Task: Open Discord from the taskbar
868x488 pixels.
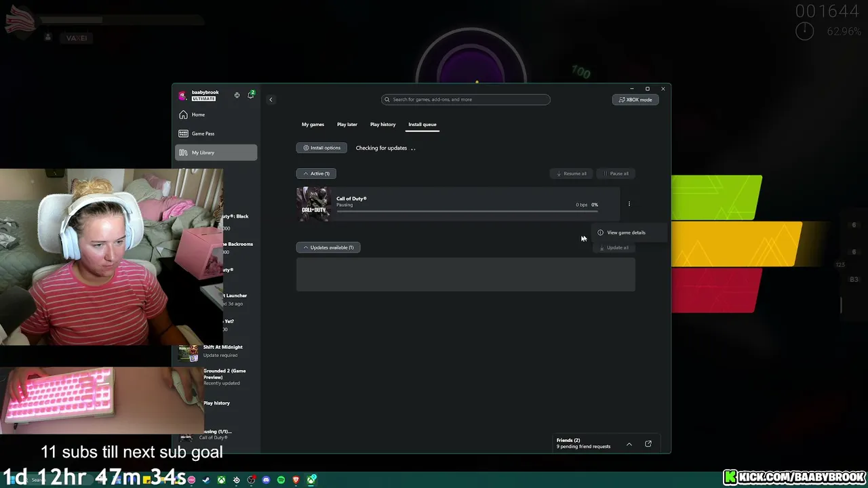Action: [x=266, y=480]
